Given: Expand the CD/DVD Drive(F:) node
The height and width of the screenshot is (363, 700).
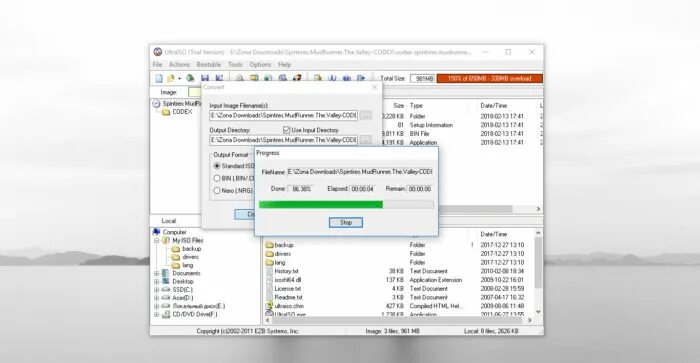Looking at the screenshot, I should pyautogui.click(x=157, y=314).
